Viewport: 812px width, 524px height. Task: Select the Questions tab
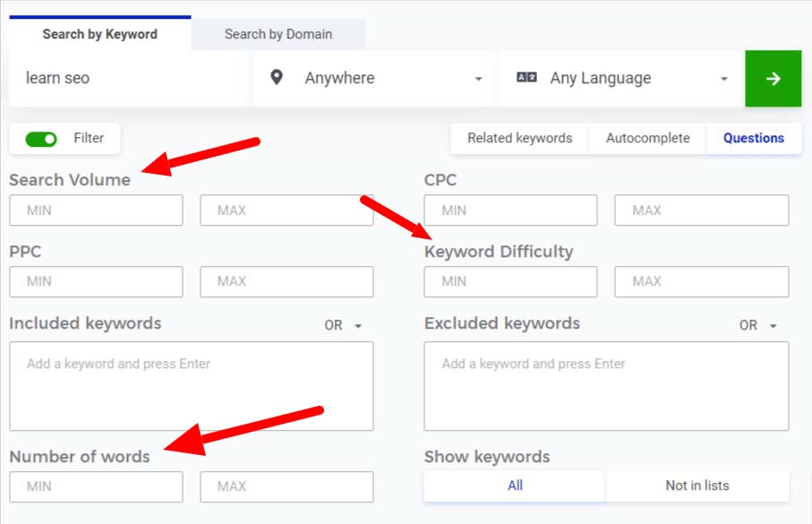754,138
